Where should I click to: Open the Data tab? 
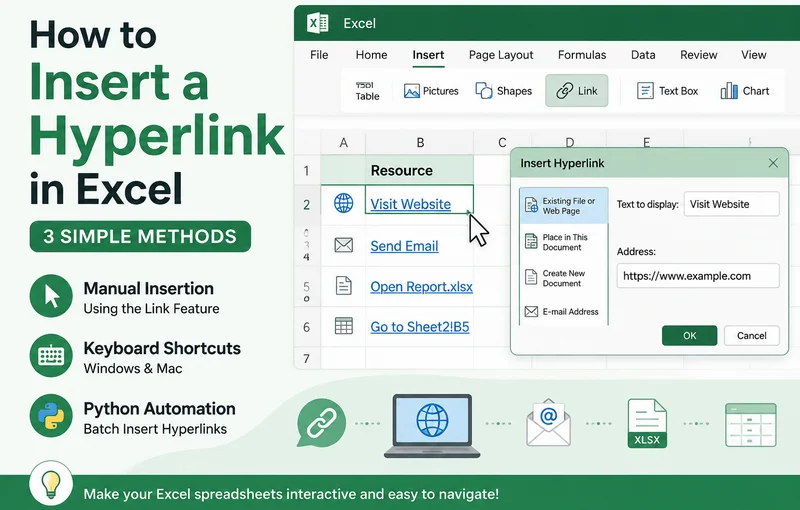pos(643,55)
